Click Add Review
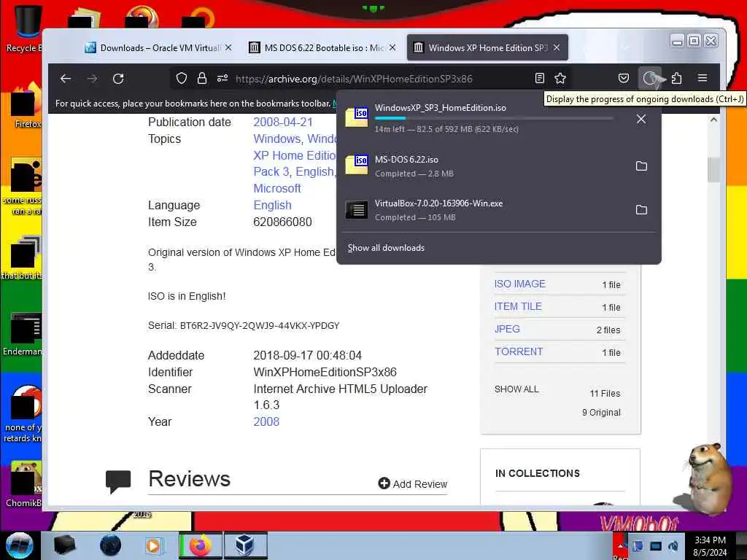Image resolution: width=747 pixels, height=560 pixels. pos(413,484)
